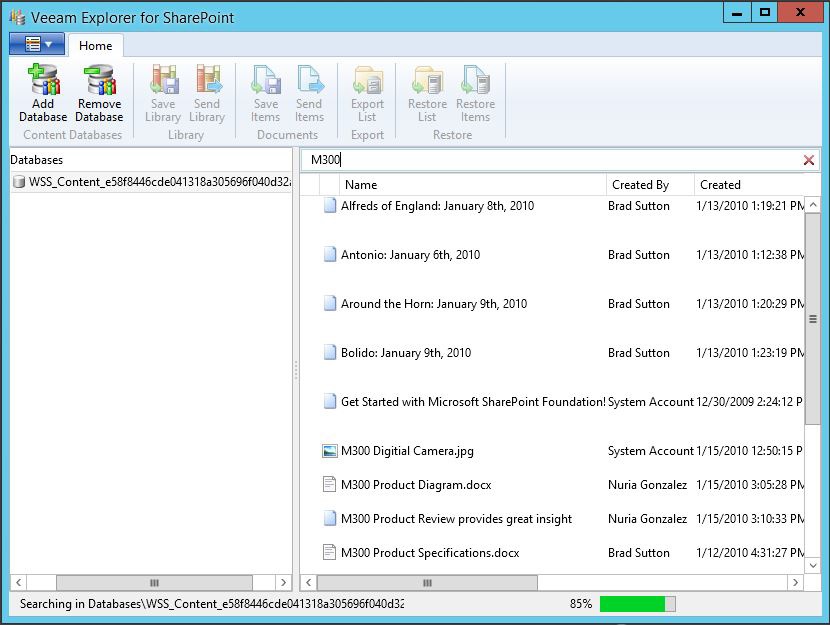Click the '85%' progress status value
Screen dimensions: 830x625
coord(581,604)
